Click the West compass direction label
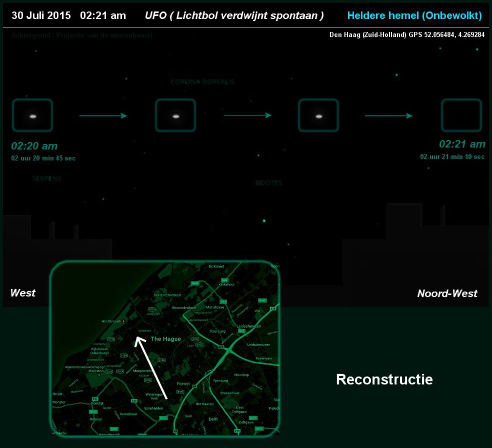The height and width of the screenshot is (448, 492). 23,293
